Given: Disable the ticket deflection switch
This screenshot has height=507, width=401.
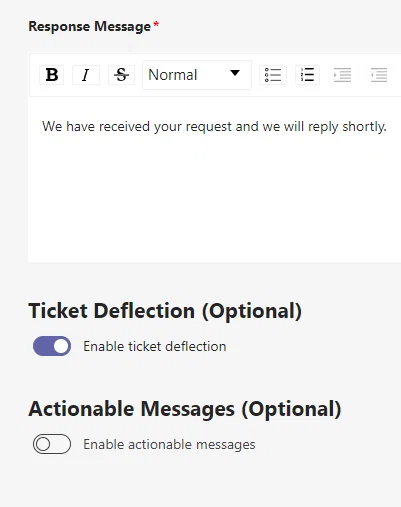Looking at the screenshot, I should pos(52,346).
